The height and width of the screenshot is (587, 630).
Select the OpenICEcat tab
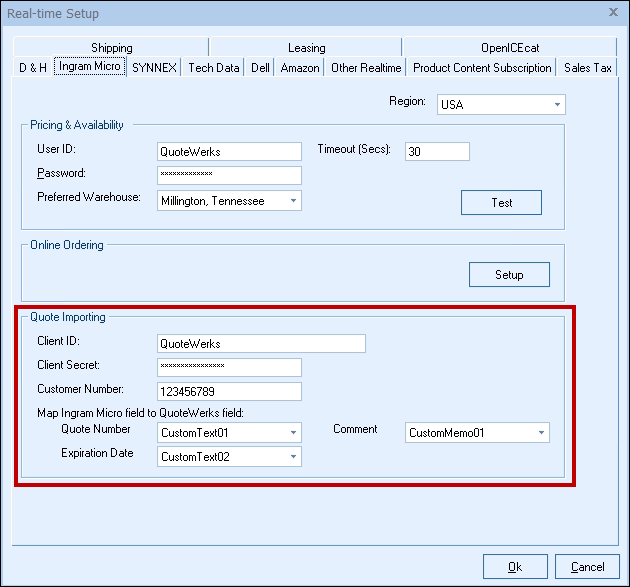point(510,47)
